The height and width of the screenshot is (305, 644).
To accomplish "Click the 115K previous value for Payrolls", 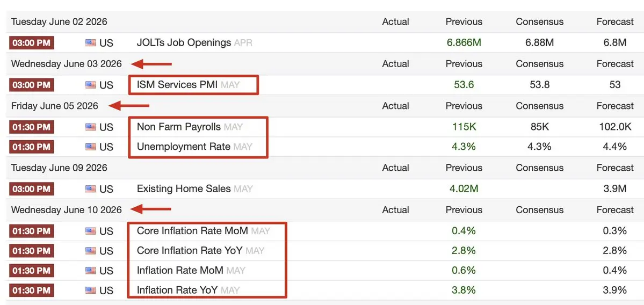I will tap(464, 127).
